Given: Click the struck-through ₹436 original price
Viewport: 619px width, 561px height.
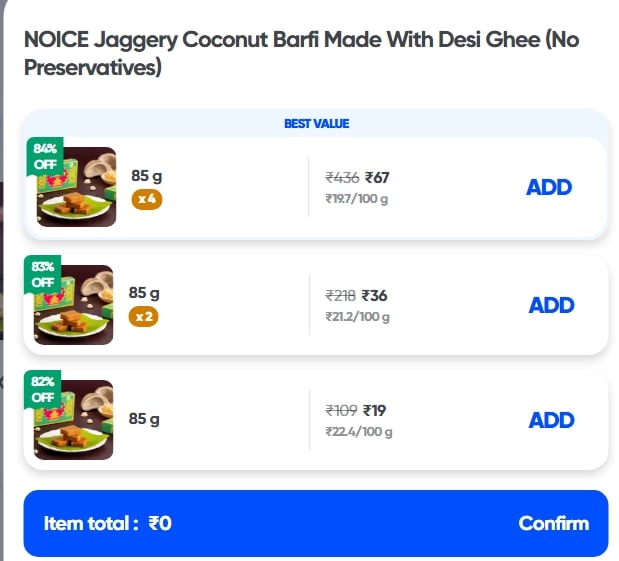Looking at the screenshot, I should [x=342, y=178].
